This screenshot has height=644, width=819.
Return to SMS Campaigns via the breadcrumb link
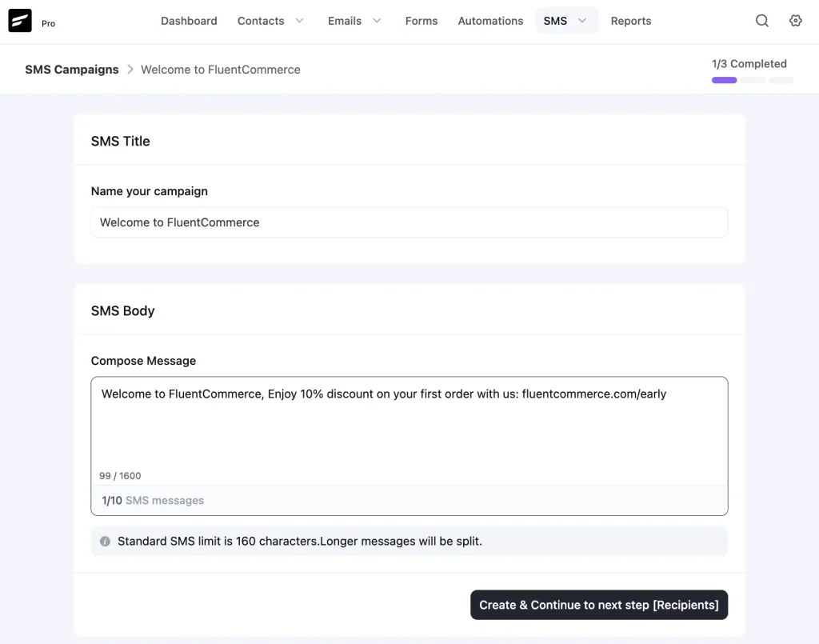coord(71,70)
